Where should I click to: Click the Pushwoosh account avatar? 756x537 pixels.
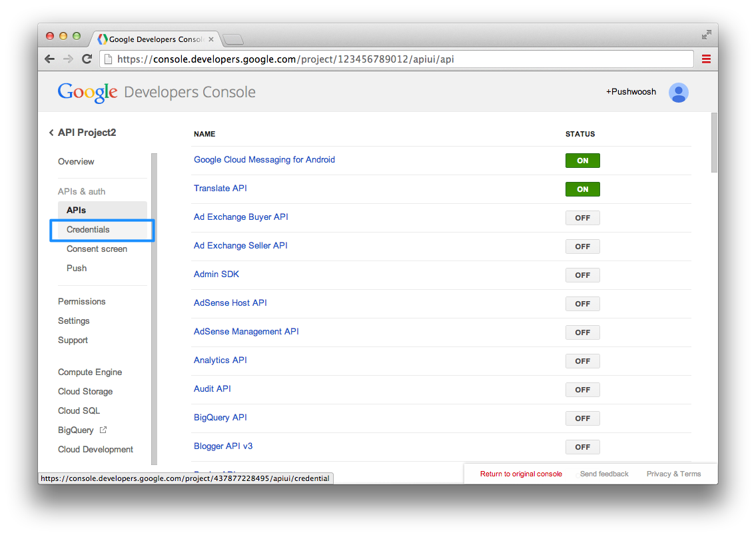(x=678, y=92)
